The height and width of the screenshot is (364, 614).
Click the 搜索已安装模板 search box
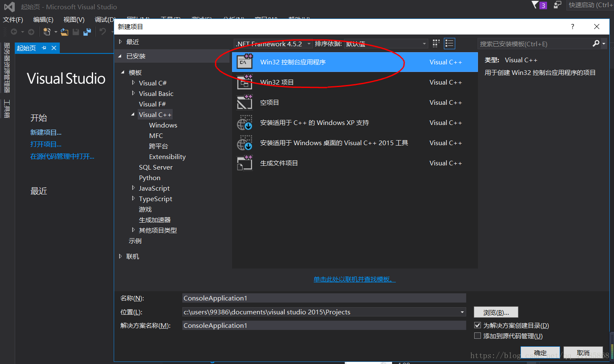[535, 44]
